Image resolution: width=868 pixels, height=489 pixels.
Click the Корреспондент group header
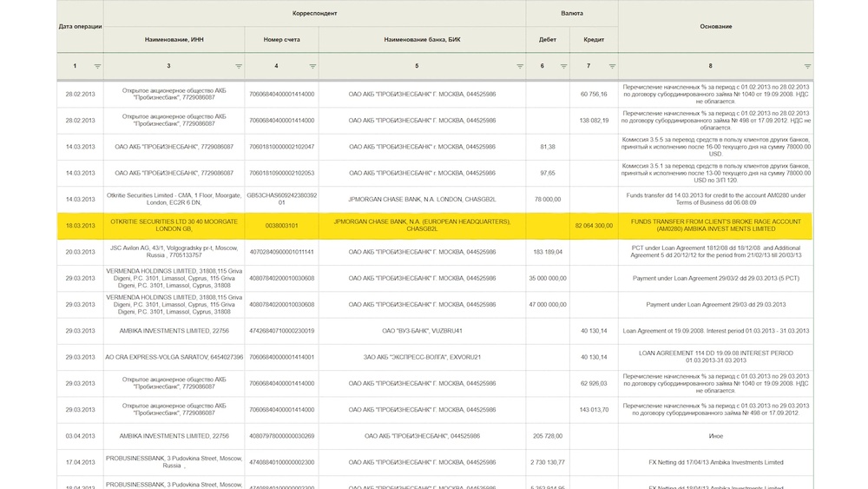click(314, 14)
